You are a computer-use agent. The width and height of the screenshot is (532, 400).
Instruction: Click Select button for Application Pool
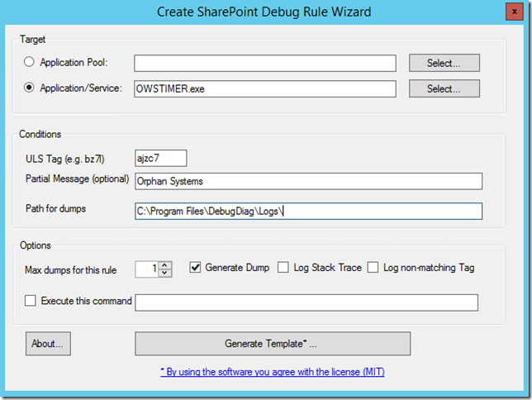pos(444,63)
